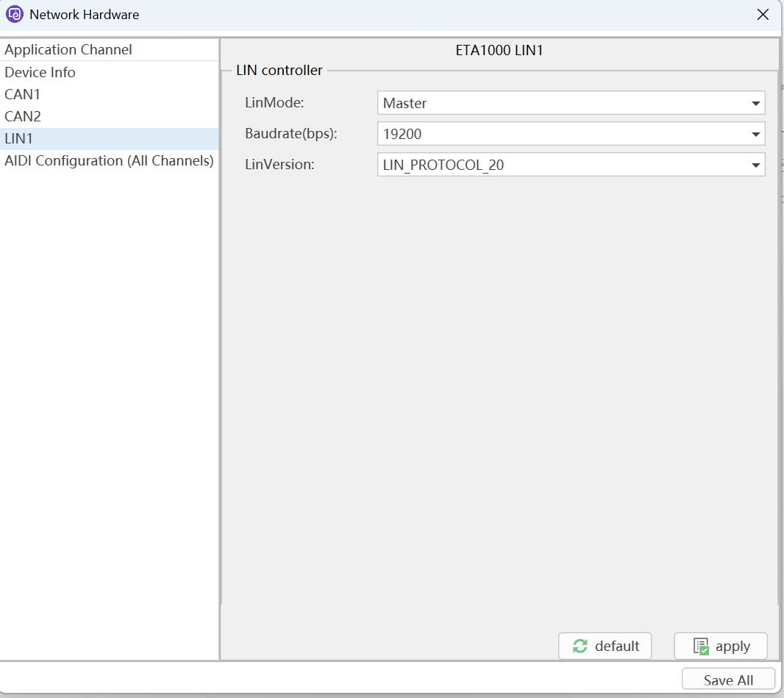Expand the LinMode dropdown arrow
The height and width of the screenshot is (698, 784).
click(x=755, y=104)
